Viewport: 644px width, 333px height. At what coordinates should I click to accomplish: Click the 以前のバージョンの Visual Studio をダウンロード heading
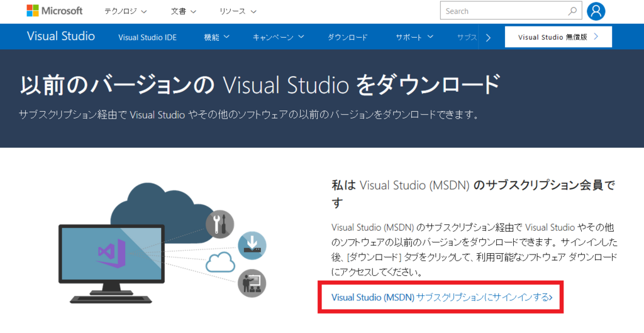click(260, 84)
